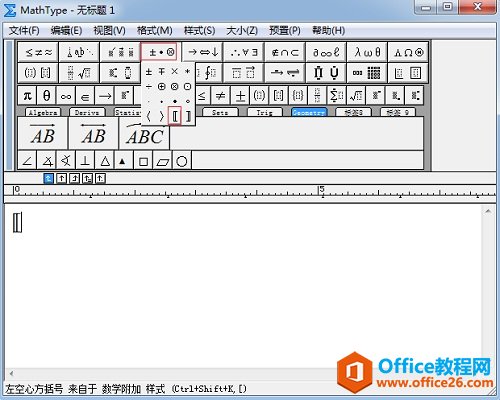Image resolution: width=500 pixels, height=400 pixels.
Task: Open the uppercase Greek palette (ΛΩ)
Action: pyautogui.click(x=408, y=52)
